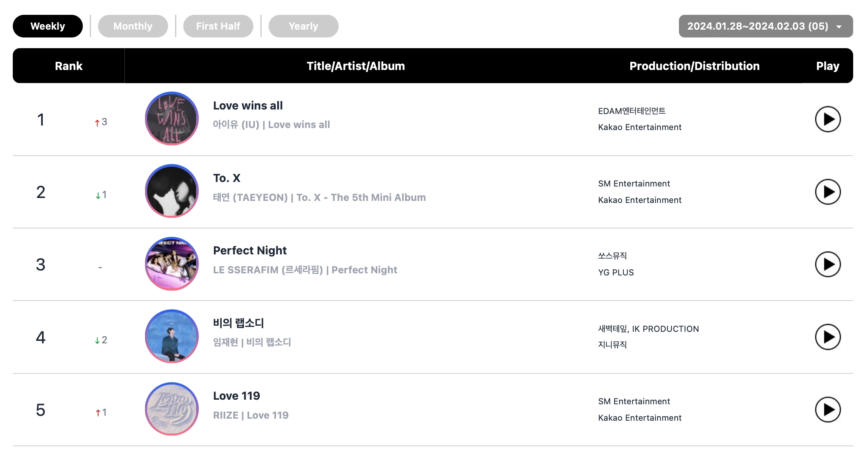Click the Perfect Night cover thumbnail
This screenshot has height=452, width=868.
(172, 264)
